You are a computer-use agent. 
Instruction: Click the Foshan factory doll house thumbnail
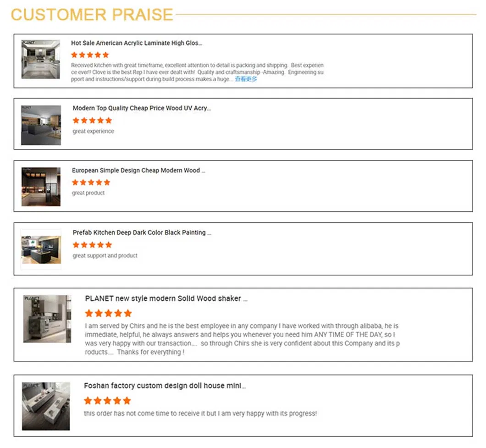click(46, 406)
